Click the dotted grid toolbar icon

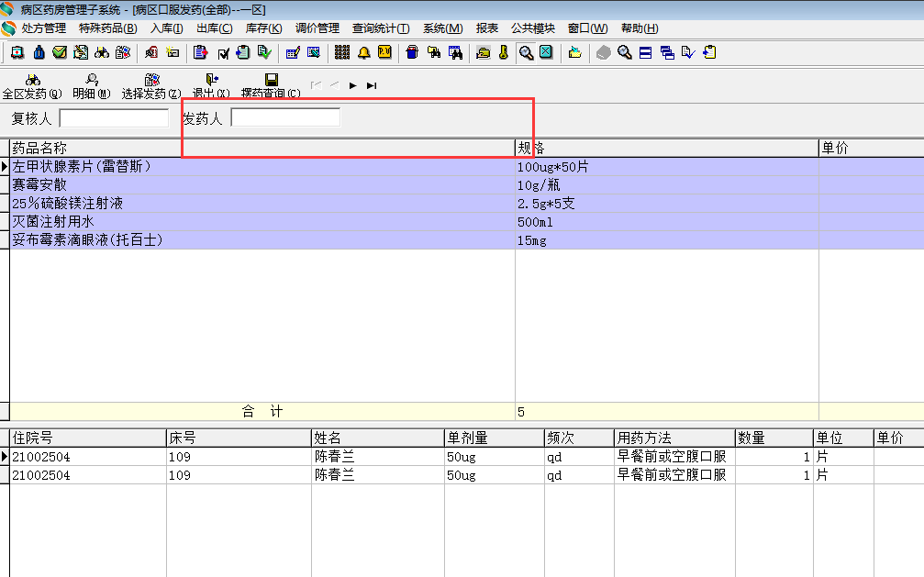(342, 52)
